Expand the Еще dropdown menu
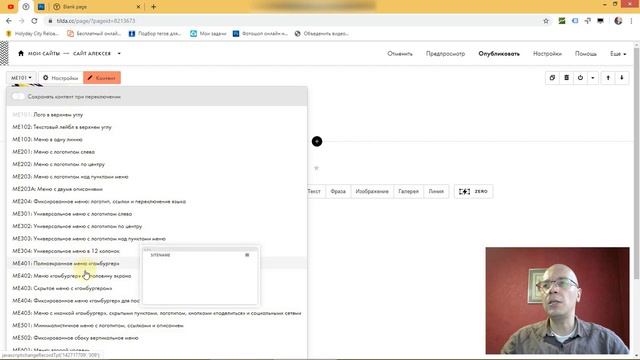 click(x=618, y=53)
